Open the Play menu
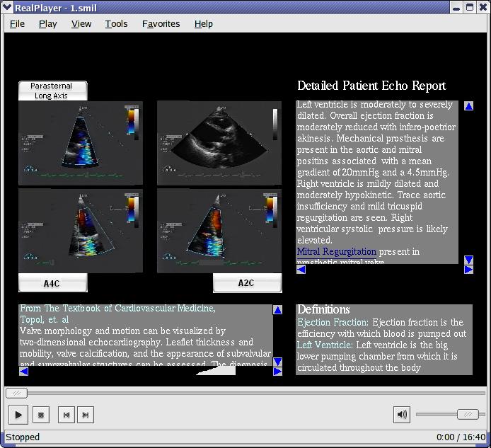This screenshot has height=448, width=491. pos(47,24)
